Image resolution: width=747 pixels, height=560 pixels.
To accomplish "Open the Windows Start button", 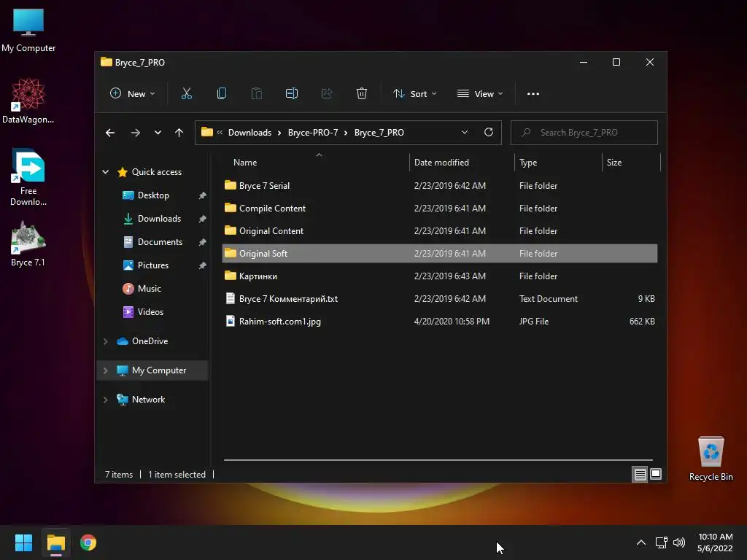I will coord(23,542).
